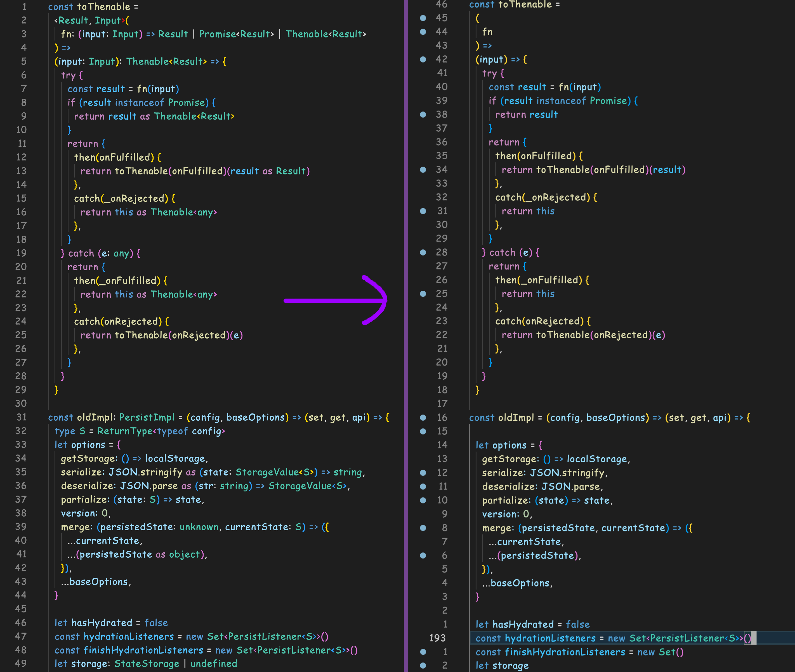This screenshot has width=795, height=672.
Task: Click the change dot next to line 16
Action: (x=423, y=418)
